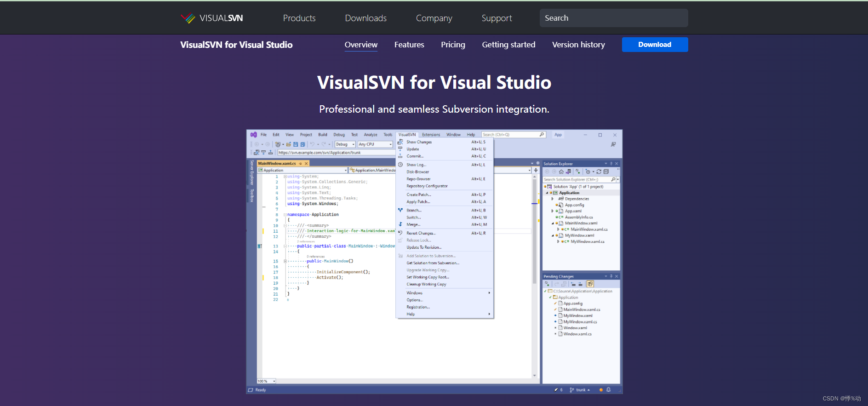Expand the Dependencies node
This screenshot has width=868, height=406.
point(553,199)
